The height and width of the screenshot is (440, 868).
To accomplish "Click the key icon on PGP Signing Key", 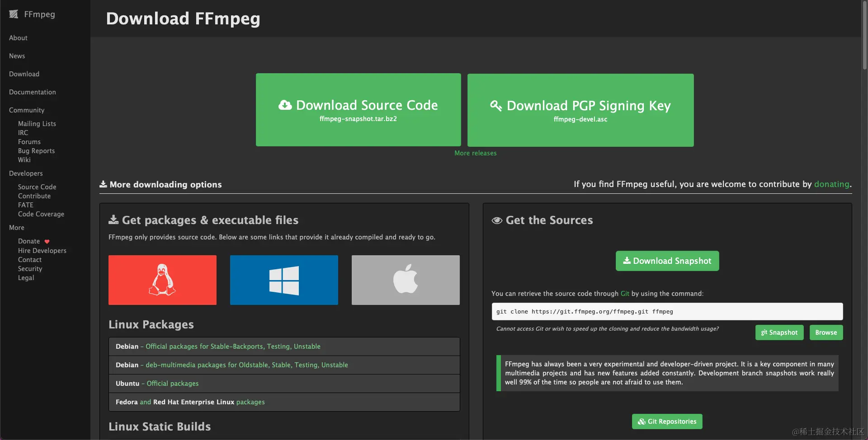I will click(496, 106).
